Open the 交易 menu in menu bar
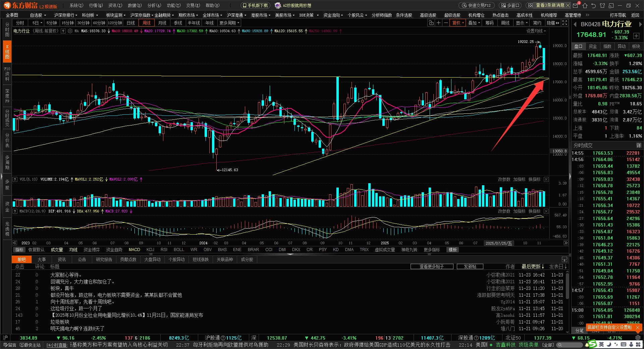Screen dimensions: 644x349 [x=193, y=5]
